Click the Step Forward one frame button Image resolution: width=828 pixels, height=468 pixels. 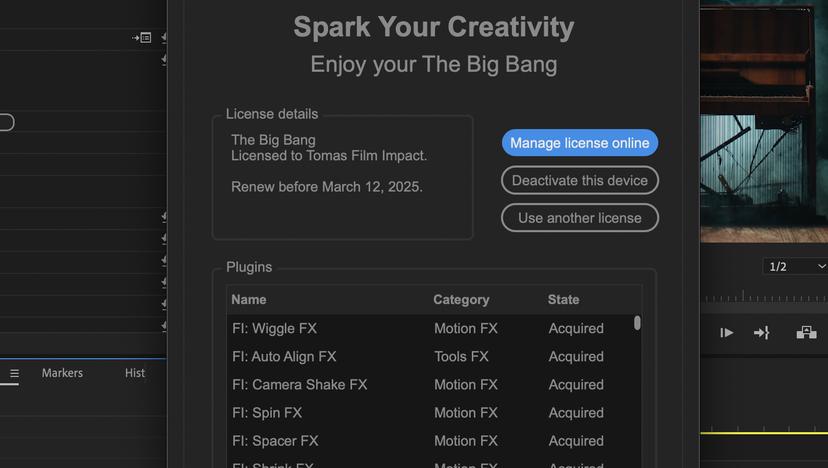click(x=727, y=333)
